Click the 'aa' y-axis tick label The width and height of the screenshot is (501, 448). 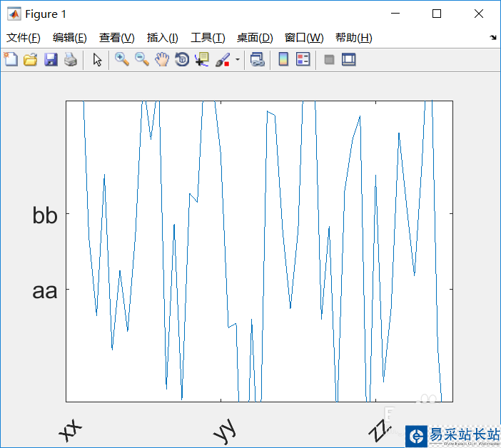[45, 292]
